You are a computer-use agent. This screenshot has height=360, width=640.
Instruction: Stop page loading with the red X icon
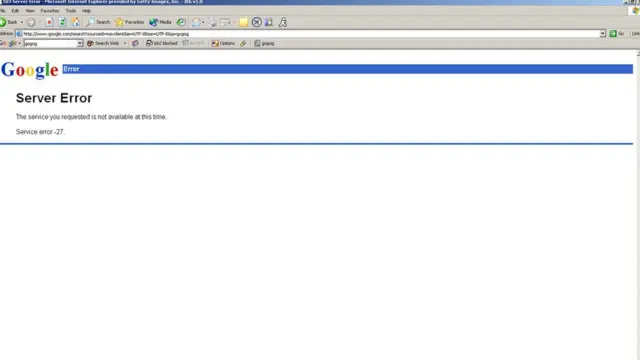[x=49, y=22]
